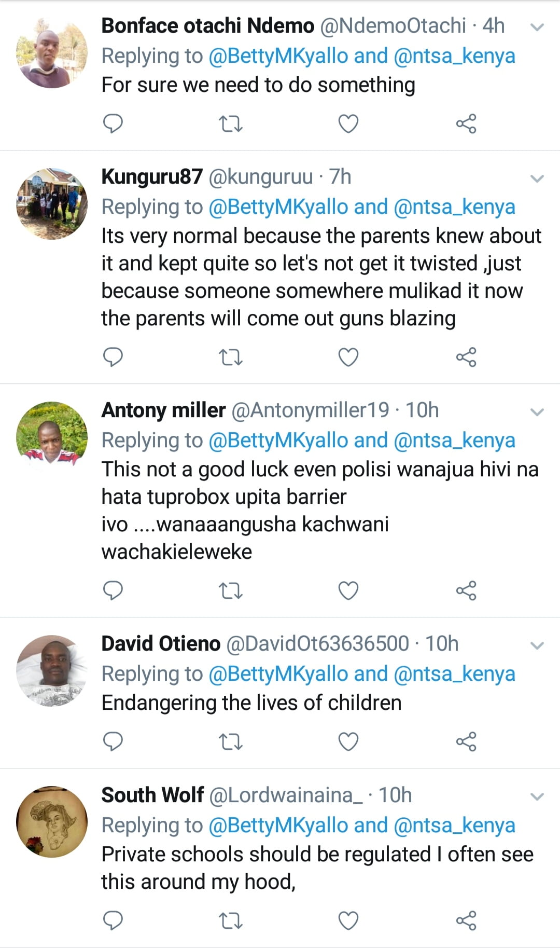Like Bonface otachi Ndemo's tweet
The width and height of the screenshot is (560, 949).
point(348,124)
